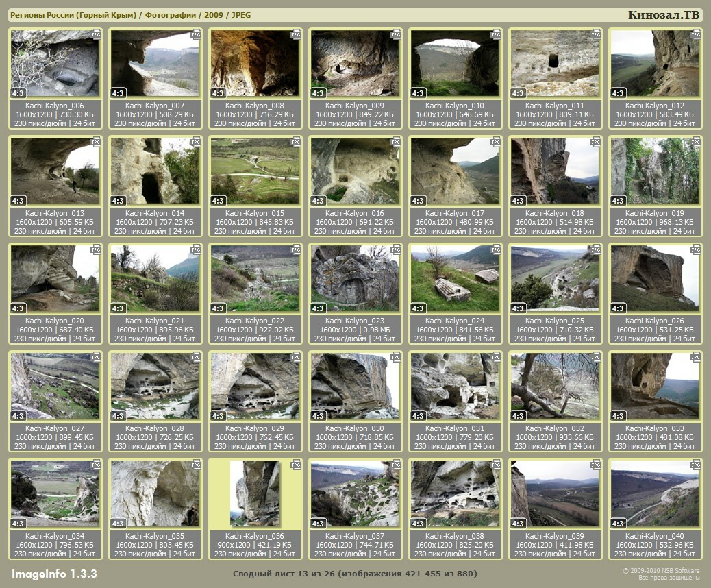This screenshot has height=588, width=711.
Task: Click the JPG badge on Kachi-Kalyon_019
Action: [696, 141]
